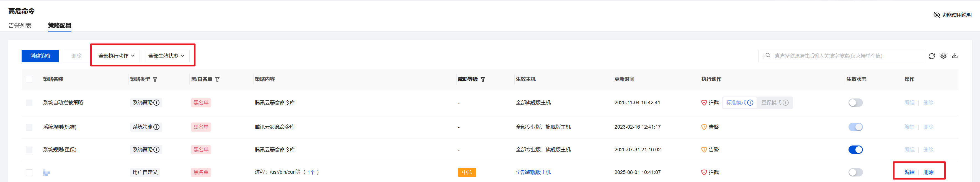Select the 策略配置 tab

(59, 25)
